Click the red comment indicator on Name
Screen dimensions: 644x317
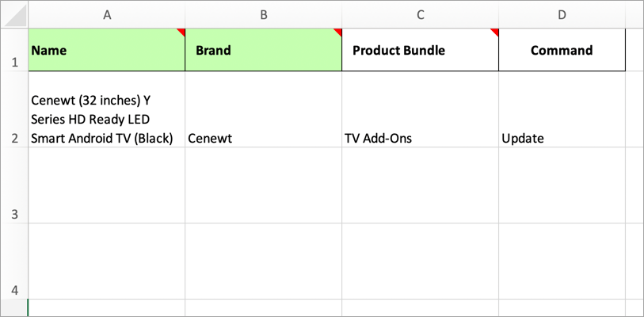(181, 32)
